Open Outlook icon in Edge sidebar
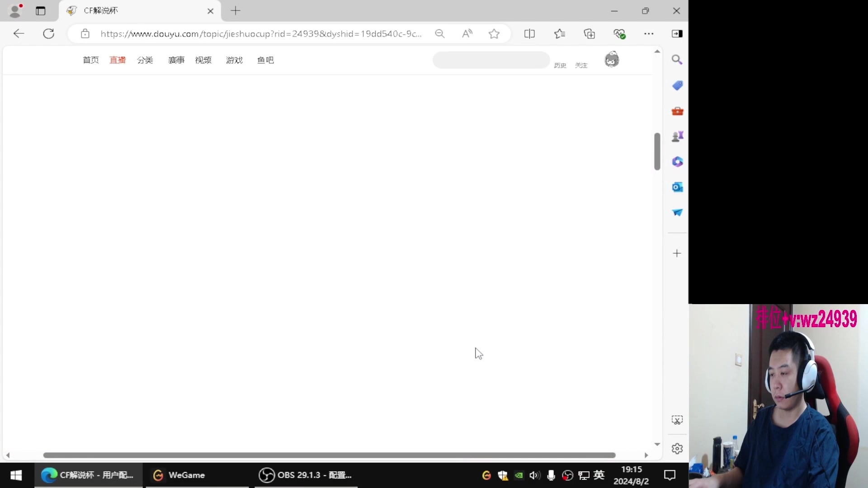The image size is (868, 488). coord(677,187)
